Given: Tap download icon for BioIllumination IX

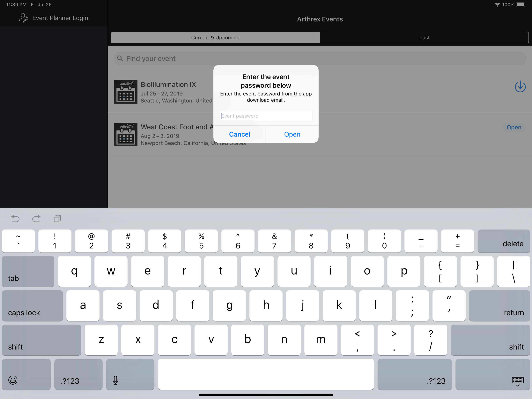Looking at the screenshot, I should click(520, 87).
